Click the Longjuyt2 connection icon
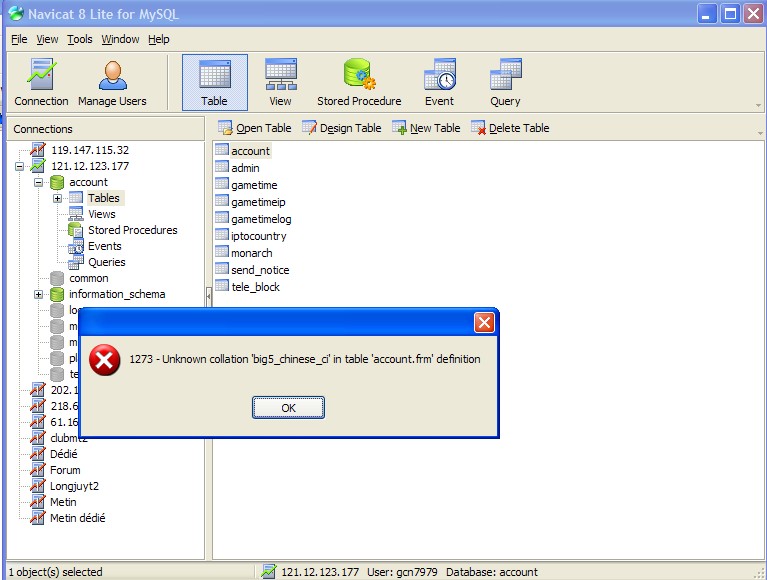 point(37,486)
